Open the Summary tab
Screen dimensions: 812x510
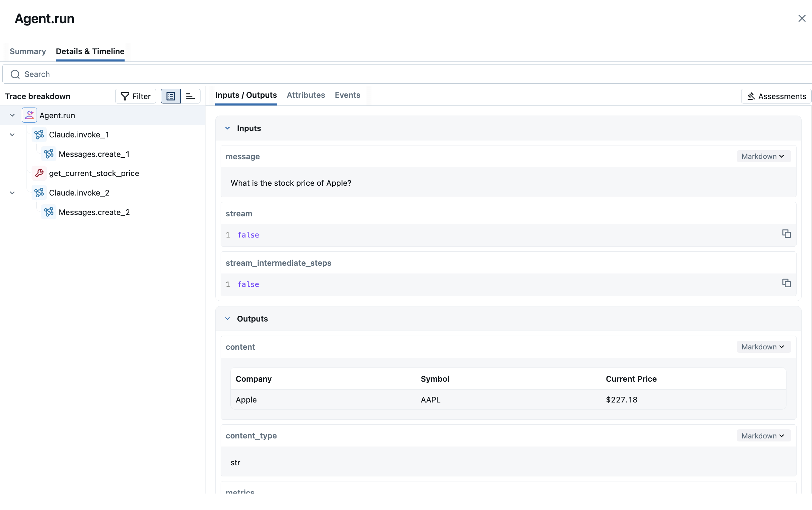[28, 51]
